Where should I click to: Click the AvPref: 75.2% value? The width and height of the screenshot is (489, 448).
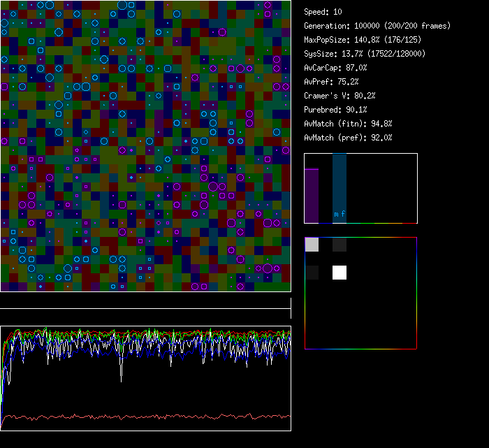(x=331, y=82)
